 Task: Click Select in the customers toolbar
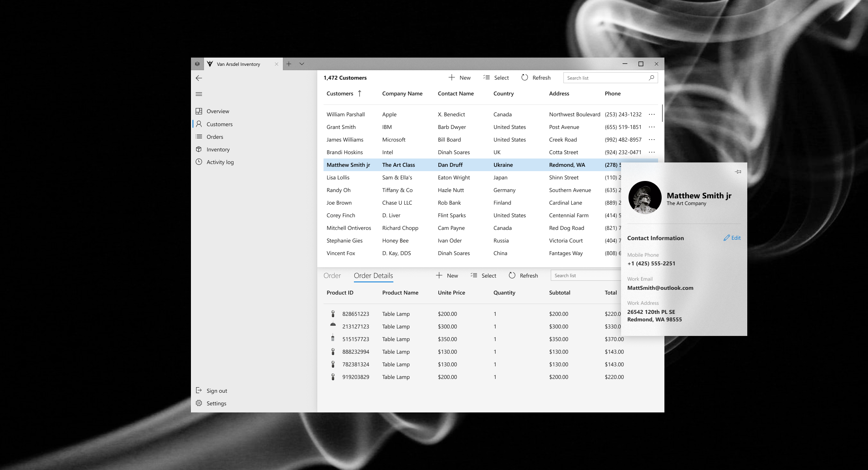point(496,78)
